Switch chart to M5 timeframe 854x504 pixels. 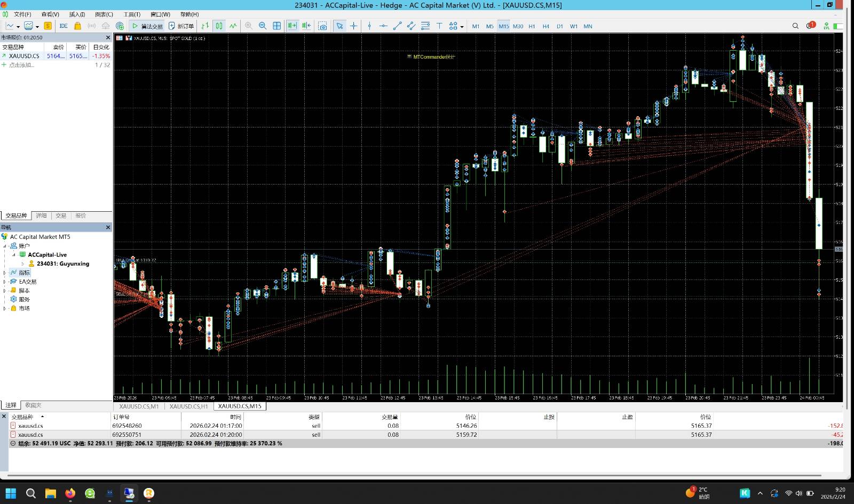(x=489, y=26)
